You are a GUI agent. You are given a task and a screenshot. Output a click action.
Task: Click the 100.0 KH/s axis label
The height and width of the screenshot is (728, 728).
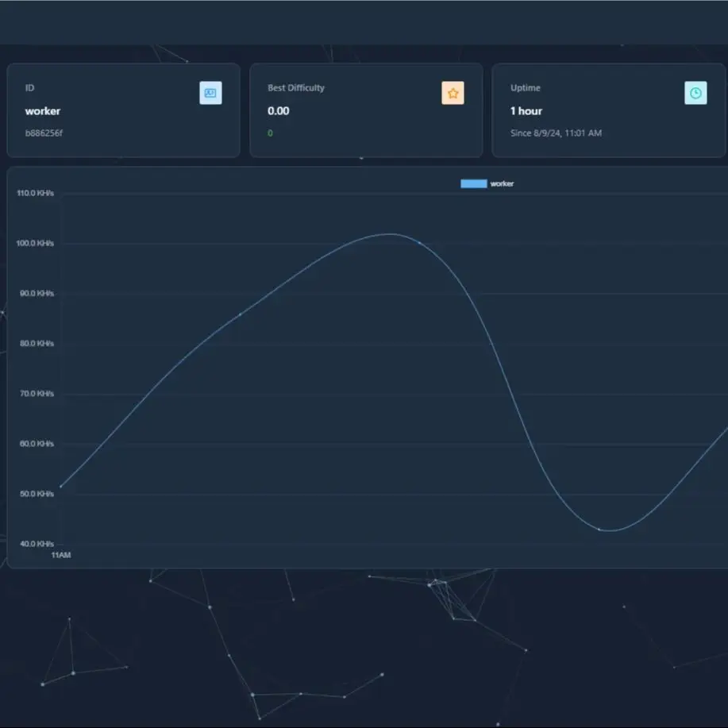click(35, 243)
